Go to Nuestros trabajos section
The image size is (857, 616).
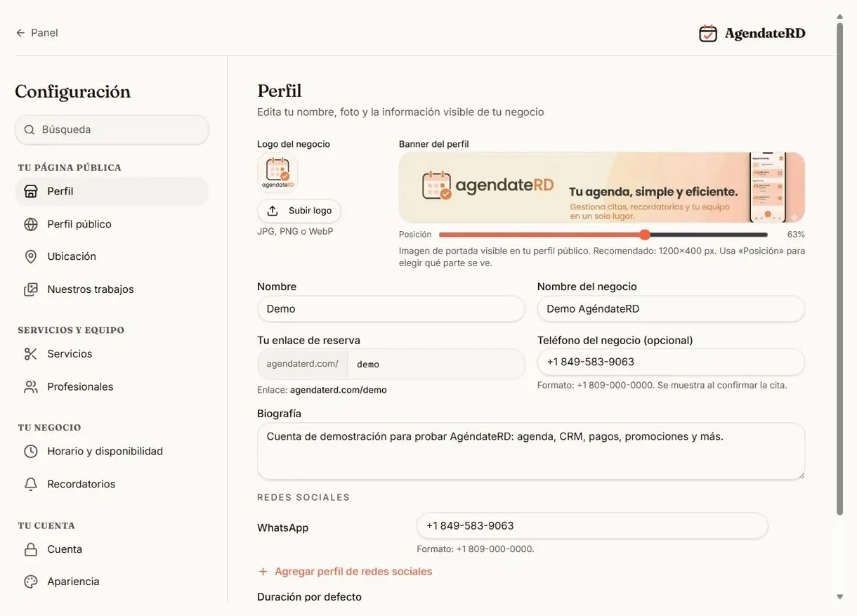click(112, 289)
